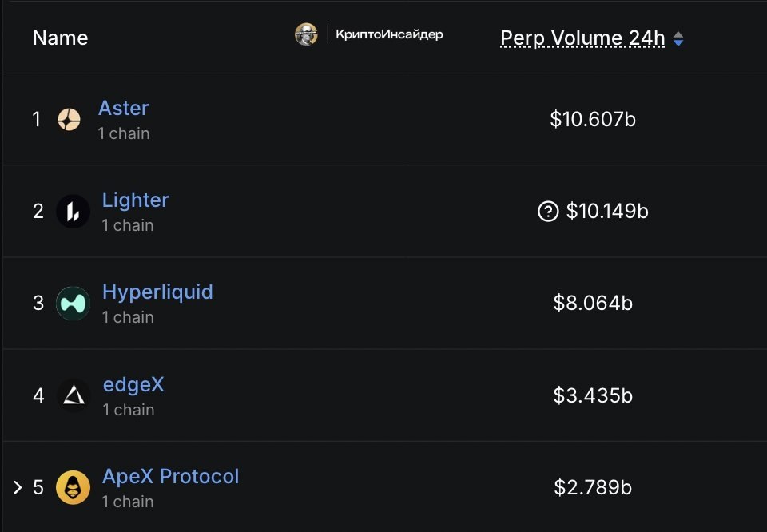Open the ApeX Protocol link
Viewport: 767px width, 532px height.
(x=170, y=476)
